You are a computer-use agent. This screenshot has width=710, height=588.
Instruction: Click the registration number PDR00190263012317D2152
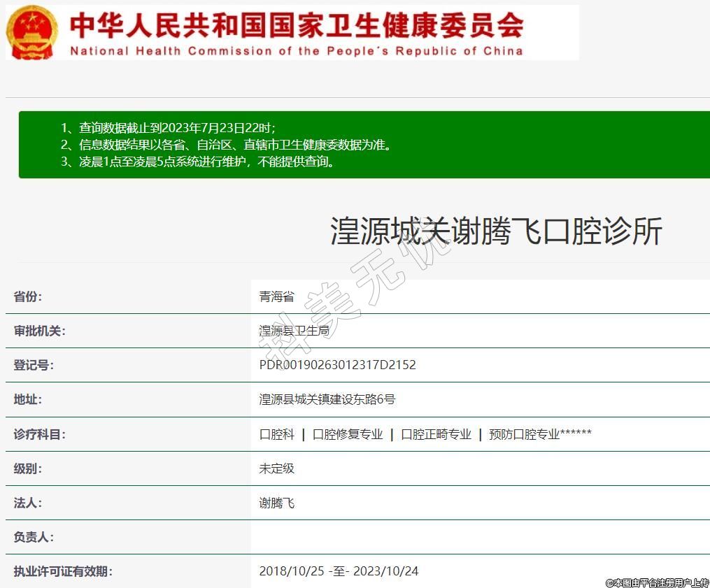(x=337, y=365)
